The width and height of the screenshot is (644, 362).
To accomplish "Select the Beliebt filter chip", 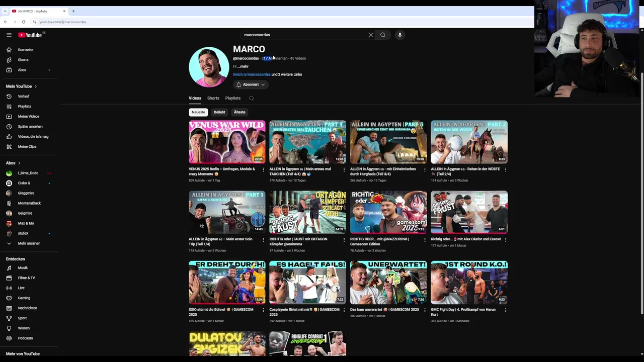I will 219,112.
